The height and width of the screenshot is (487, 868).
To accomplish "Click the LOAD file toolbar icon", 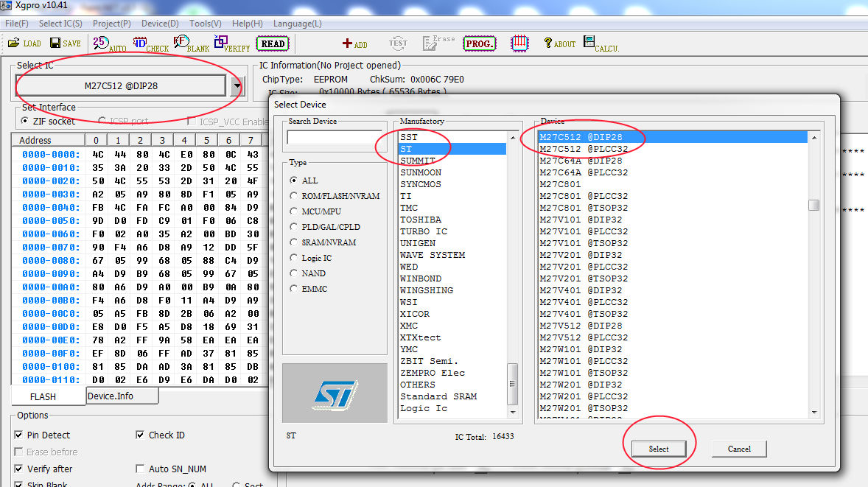I will 24,43.
